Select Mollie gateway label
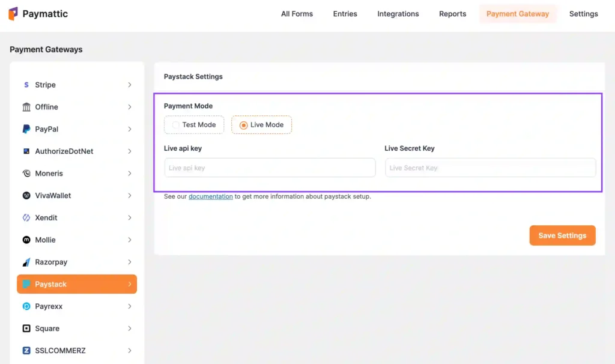 coord(46,240)
